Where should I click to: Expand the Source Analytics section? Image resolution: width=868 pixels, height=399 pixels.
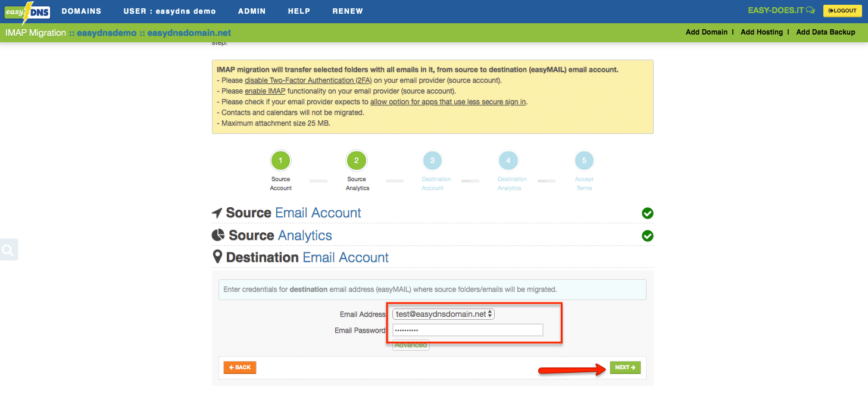433,235
